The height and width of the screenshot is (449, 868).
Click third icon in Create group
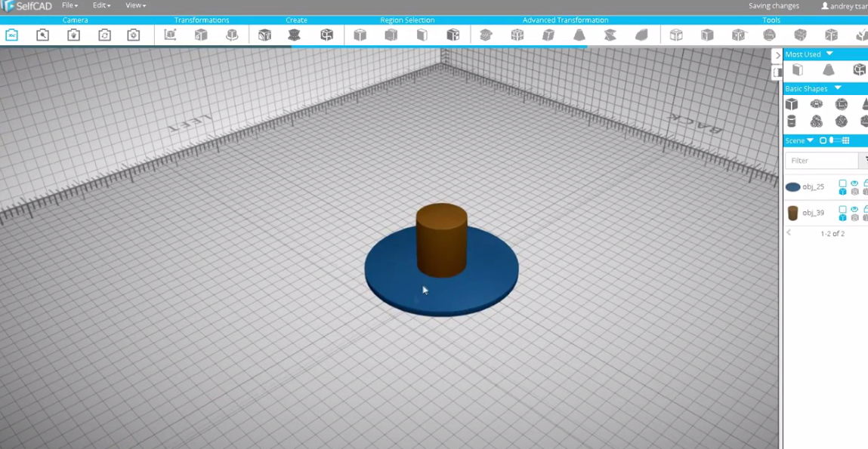(326, 35)
